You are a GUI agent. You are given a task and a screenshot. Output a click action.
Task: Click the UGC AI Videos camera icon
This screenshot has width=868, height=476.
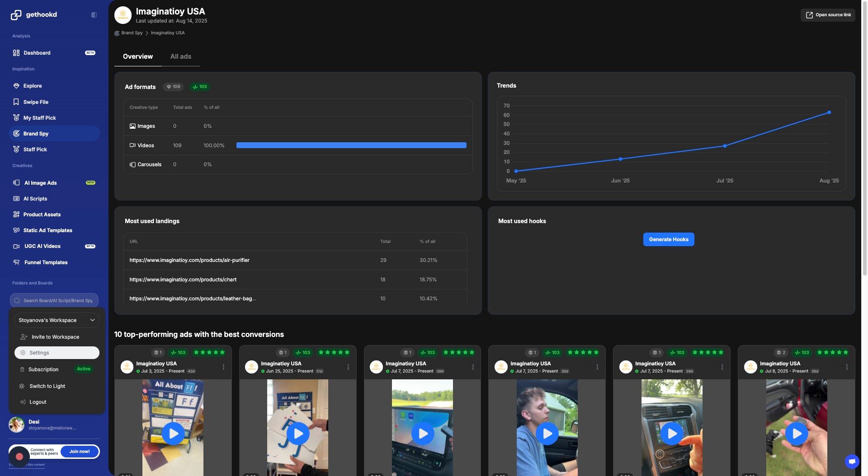(x=16, y=247)
